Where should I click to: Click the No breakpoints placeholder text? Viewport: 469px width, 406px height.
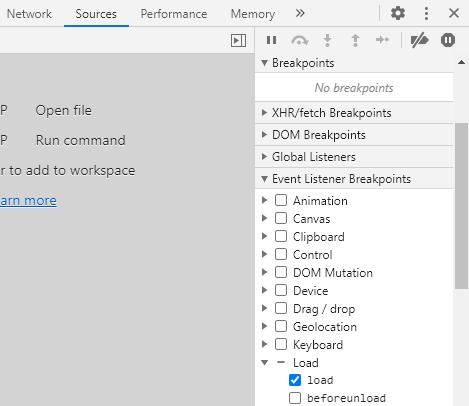pos(354,88)
